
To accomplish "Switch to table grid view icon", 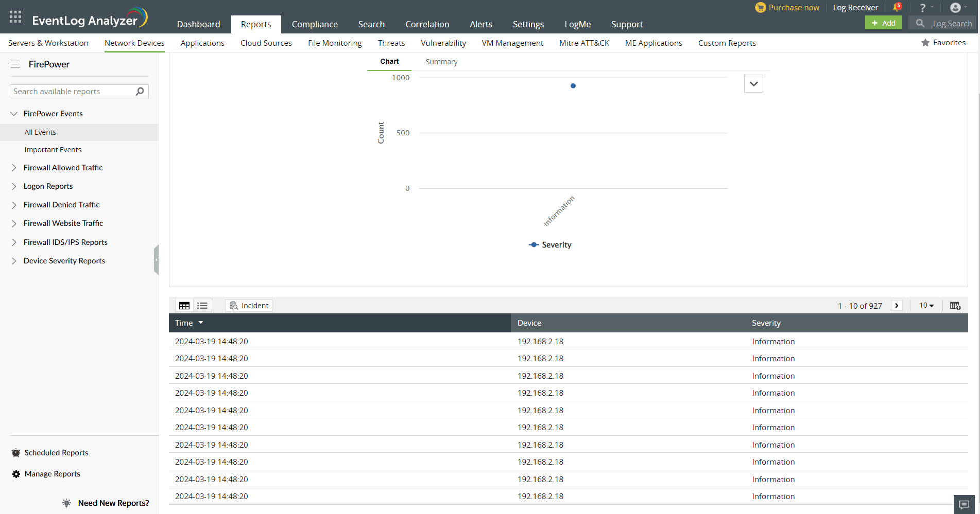I will (x=184, y=306).
